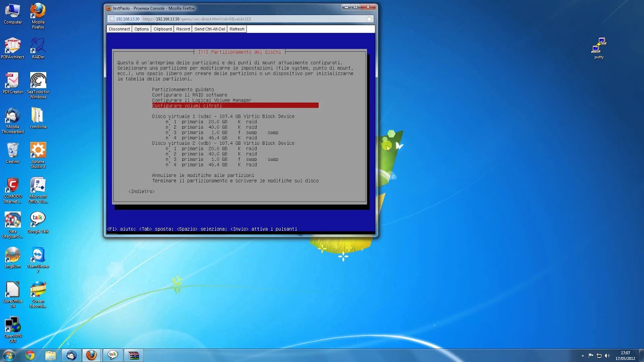The height and width of the screenshot is (362, 644).
Task: Click Send Ctrl-Alt-Del button
Action: (210, 29)
